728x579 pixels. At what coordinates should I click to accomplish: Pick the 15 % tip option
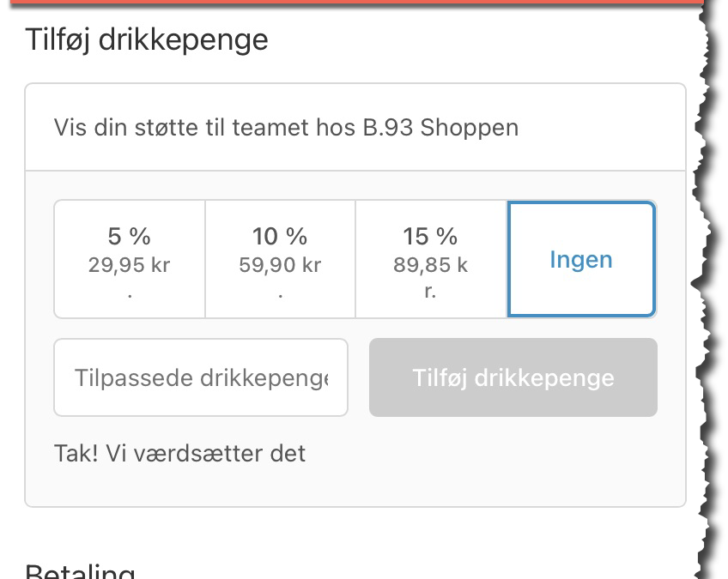tap(431, 259)
